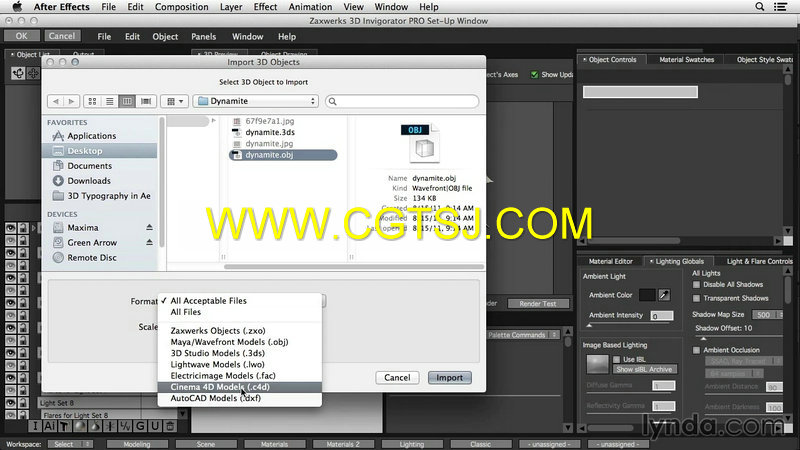Viewport: 800px width, 450px height.
Task: Switch file browser to icon view
Action: (x=92, y=102)
